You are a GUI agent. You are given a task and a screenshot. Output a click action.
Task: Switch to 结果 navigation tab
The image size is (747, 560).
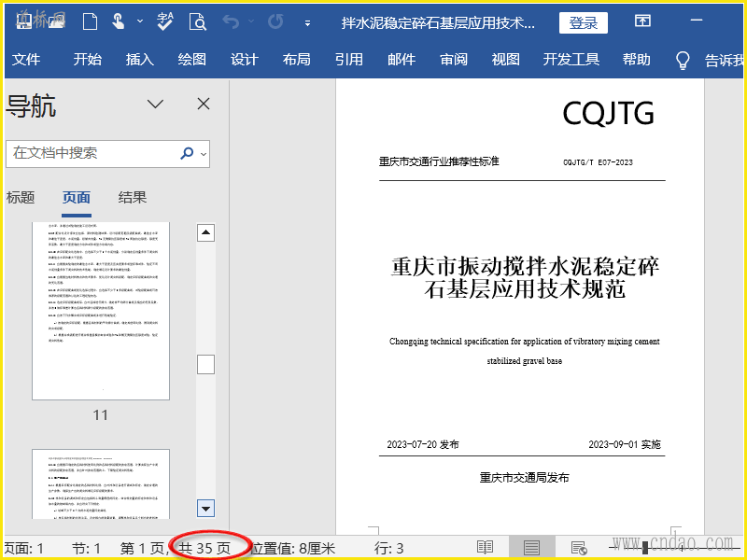(133, 197)
